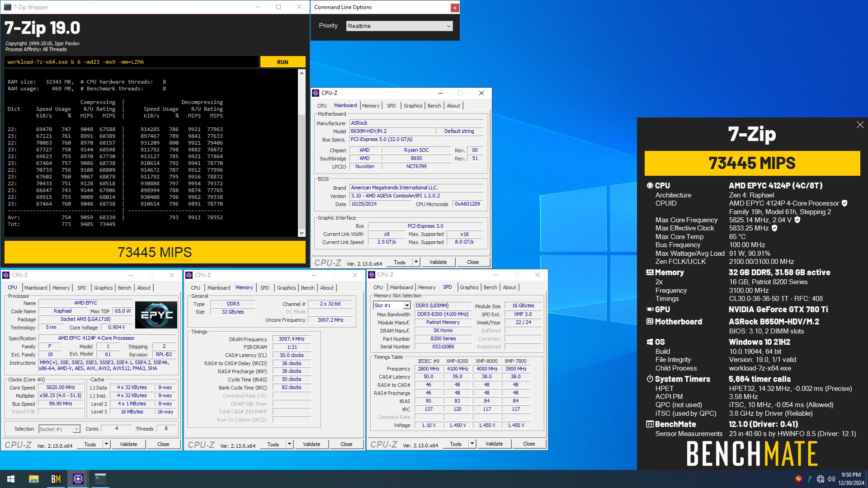Open 7-Zip Wrapper console taskbar icon
868x488 pixels.
[100, 479]
